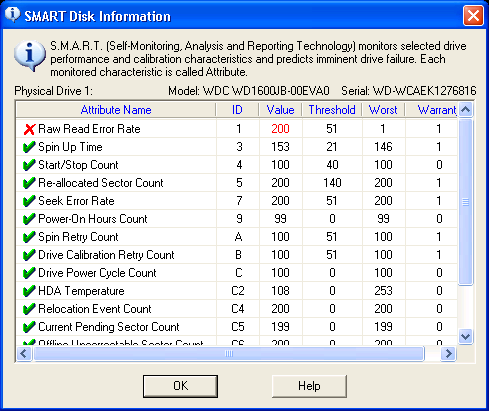The width and height of the screenshot is (489, 411).
Task: Sort by the Threshold column header
Action: pyautogui.click(x=332, y=110)
